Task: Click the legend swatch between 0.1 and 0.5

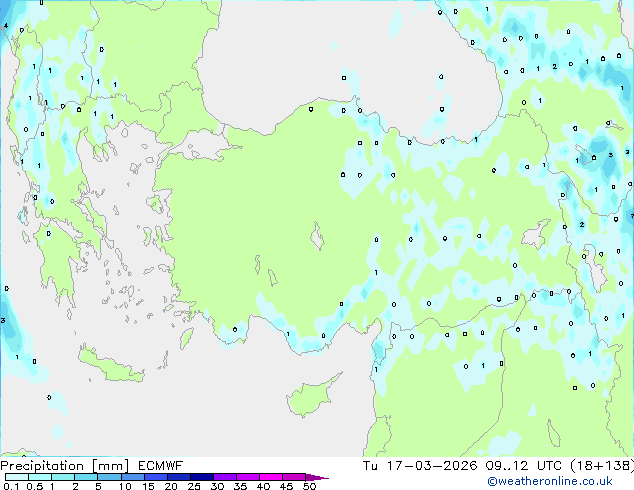Action: point(17,477)
